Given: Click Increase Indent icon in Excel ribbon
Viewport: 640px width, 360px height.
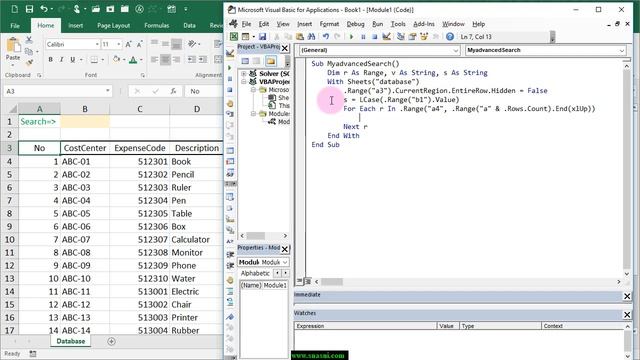Looking at the screenshot, I should tap(203, 60).
